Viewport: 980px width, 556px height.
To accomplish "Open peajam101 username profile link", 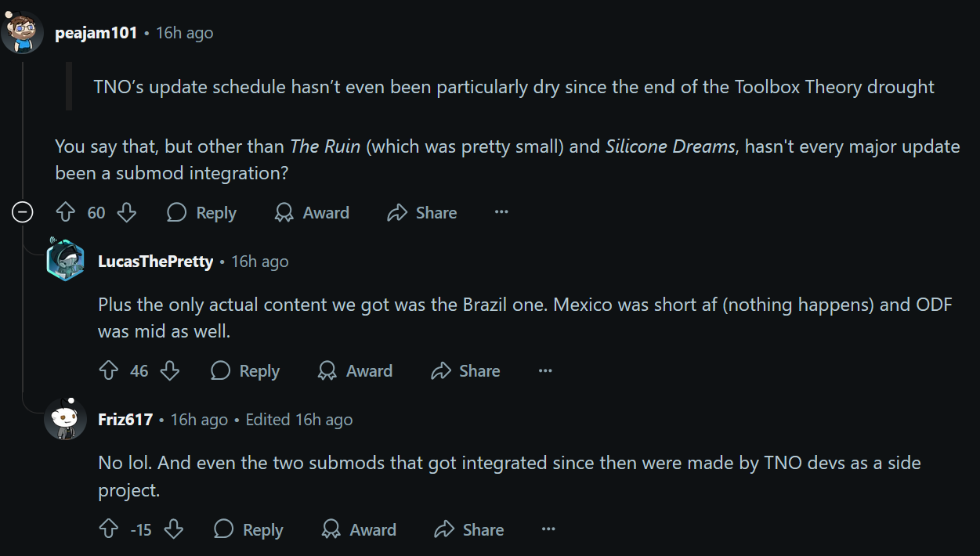I will tap(96, 33).
